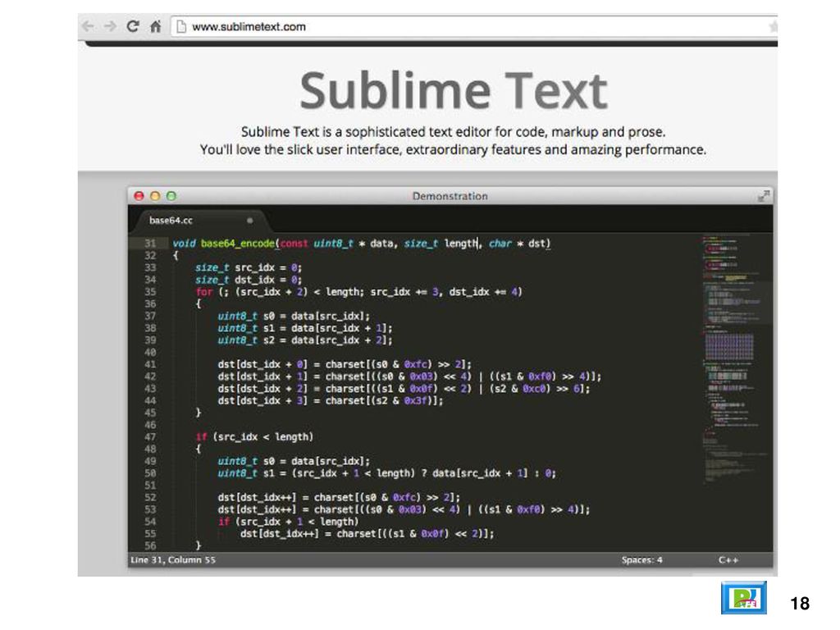This screenshot has width=840, height=630.
Task: Click the 'char * dst' parameter
Action: tap(517, 243)
